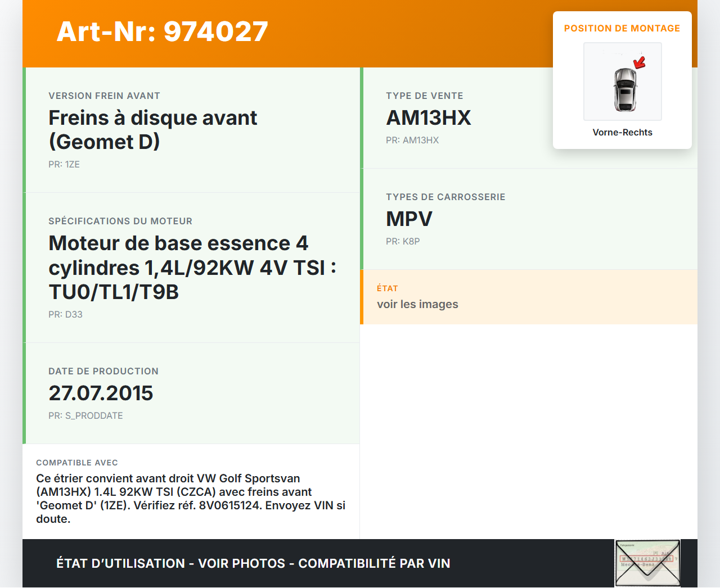Click 'voir les images' in État box
Image resolution: width=720 pixels, height=588 pixels.
(x=417, y=305)
